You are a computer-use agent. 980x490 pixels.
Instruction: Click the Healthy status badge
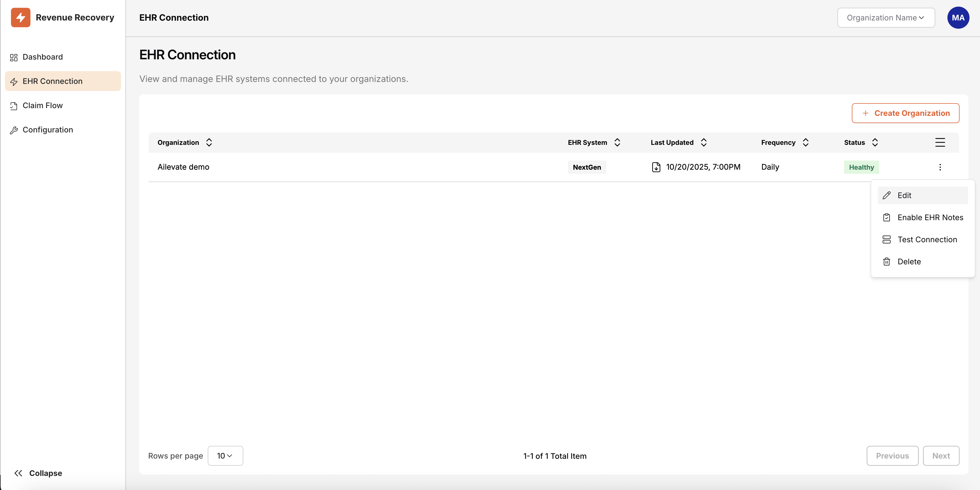point(861,167)
